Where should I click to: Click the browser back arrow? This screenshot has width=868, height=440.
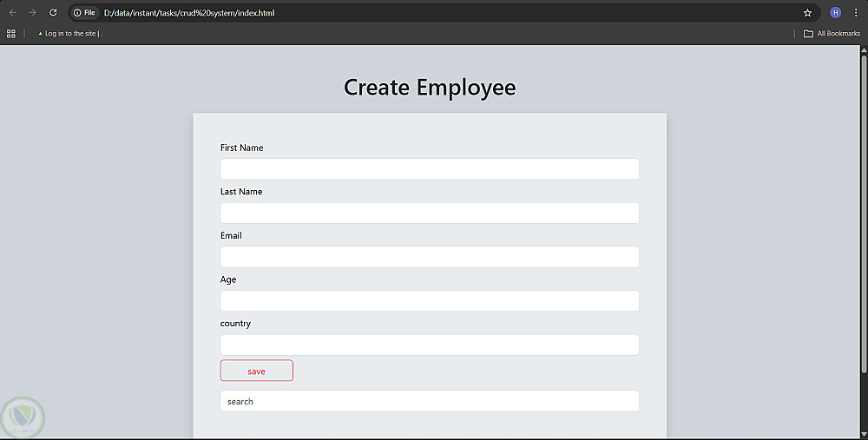[12, 12]
